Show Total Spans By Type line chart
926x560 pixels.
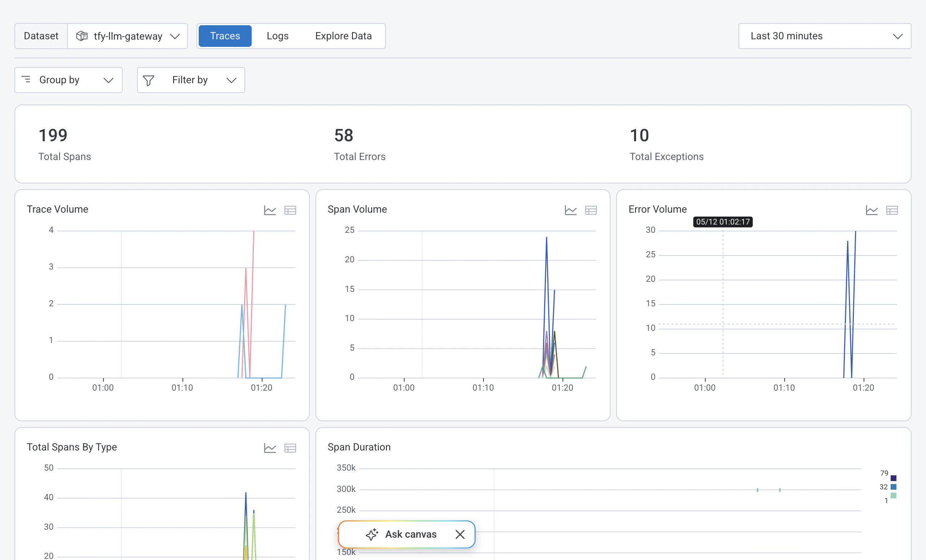(x=270, y=448)
